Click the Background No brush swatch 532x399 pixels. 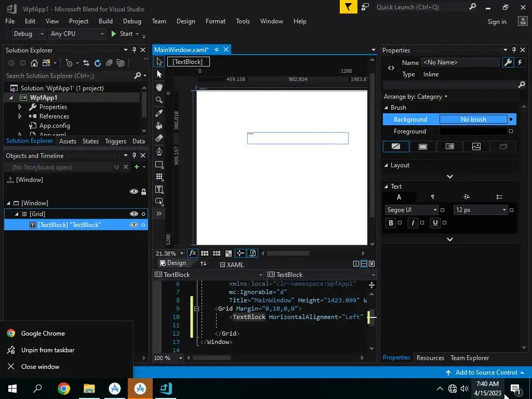473,119
